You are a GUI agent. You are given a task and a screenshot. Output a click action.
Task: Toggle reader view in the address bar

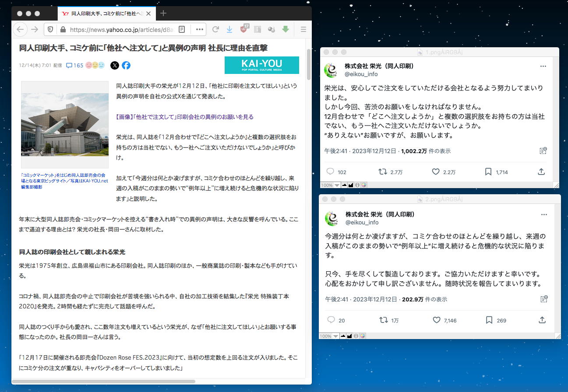[182, 29]
